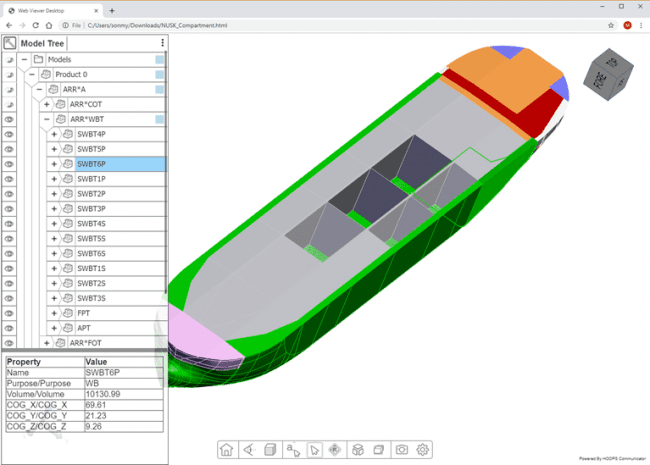The image size is (650, 465).
Task: Expand the ARR*FOT tree node
Action: pos(46,343)
